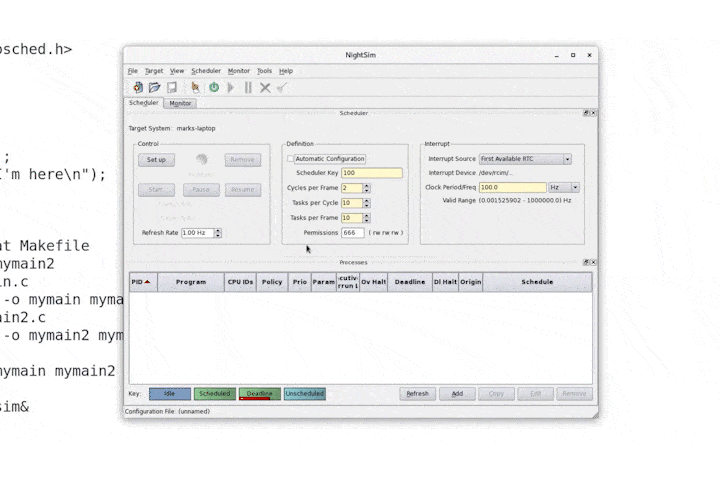The width and height of the screenshot is (720, 480).
Task: Click the save configuration disk icon
Action: tap(171, 88)
